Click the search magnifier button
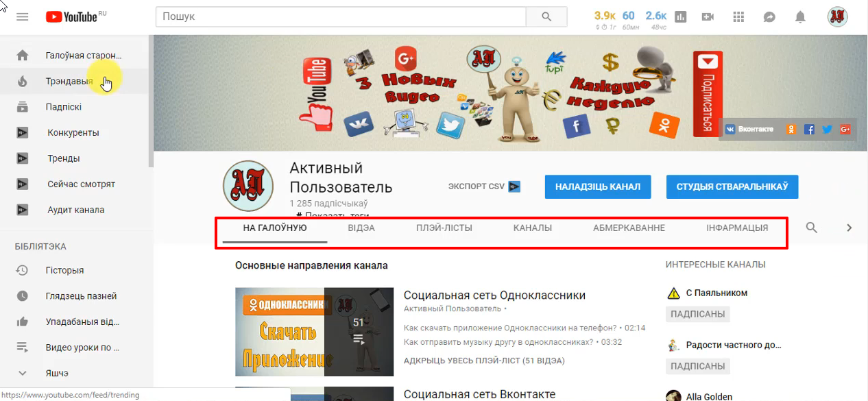868x401 pixels. point(546,16)
